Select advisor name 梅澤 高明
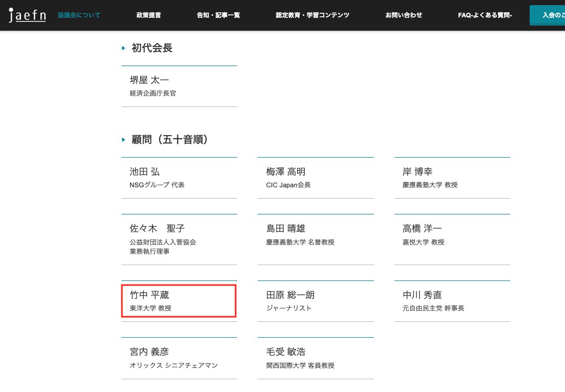Image resolution: width=565 pixels, height=392 pixels. [286, 172]
